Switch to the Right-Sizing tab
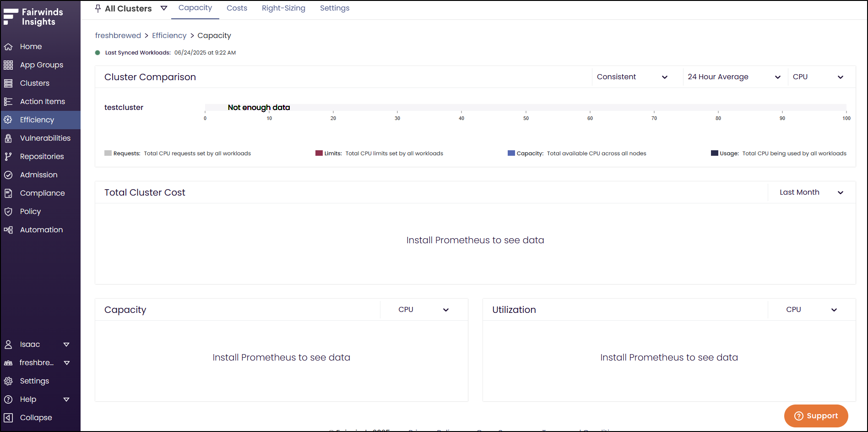 pos(283,8)
